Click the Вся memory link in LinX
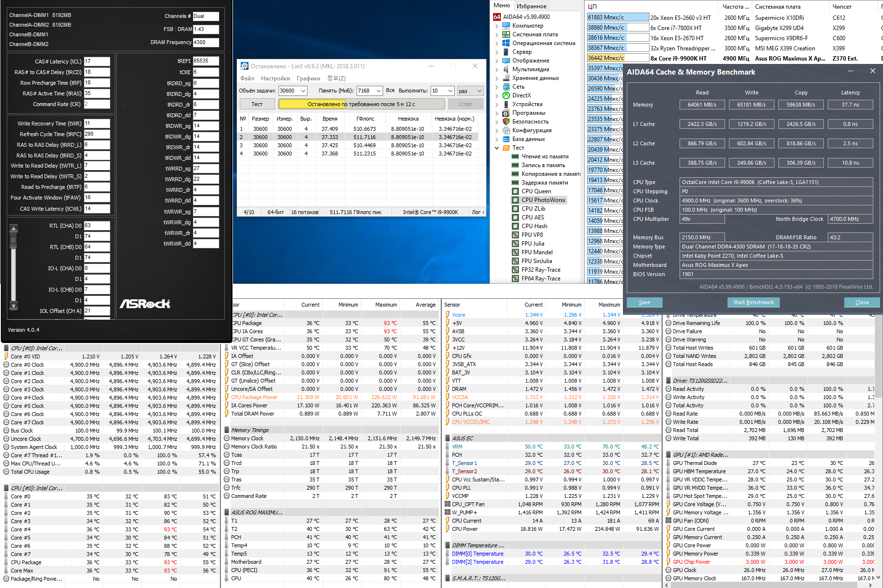The width and height of the screenshot is (883, 588). pyautogui.click(x=390, y=91)
